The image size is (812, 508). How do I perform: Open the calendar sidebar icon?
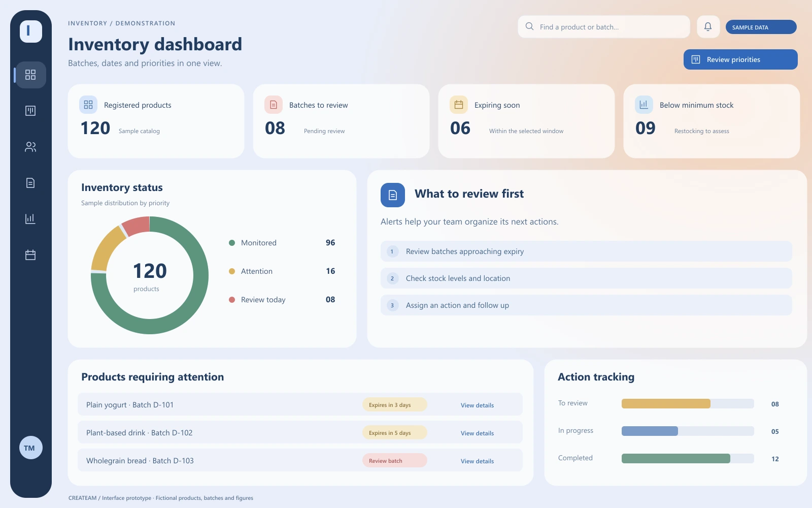point(30,255)
